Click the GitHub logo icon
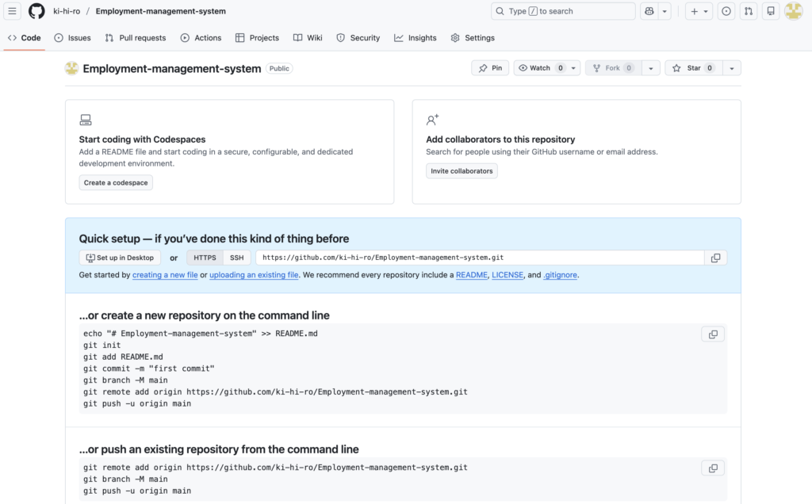Viewport: 812px width, 504px height. tap(36, 11)
